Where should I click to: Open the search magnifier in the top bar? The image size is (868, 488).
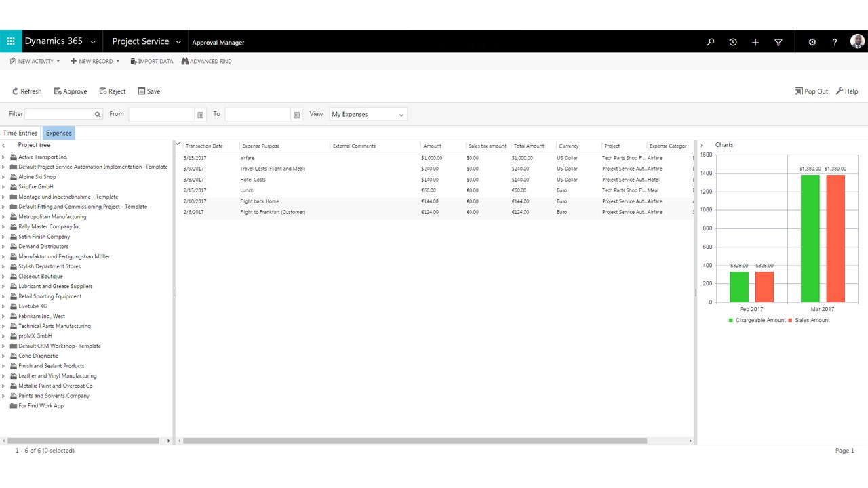pyautogui.click(x=711, y=42)
